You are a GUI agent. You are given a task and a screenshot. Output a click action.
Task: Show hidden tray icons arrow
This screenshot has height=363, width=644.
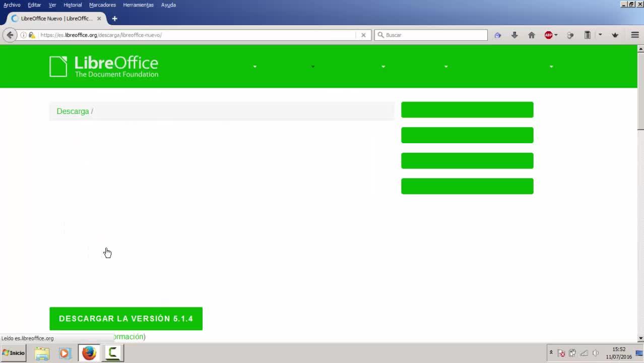(551, 352)
